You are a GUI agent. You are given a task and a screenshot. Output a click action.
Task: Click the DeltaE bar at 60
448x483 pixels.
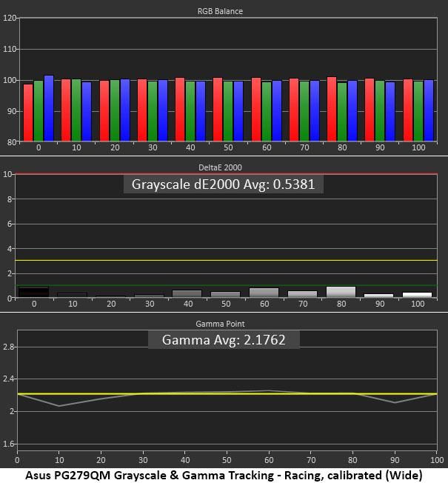264,293
